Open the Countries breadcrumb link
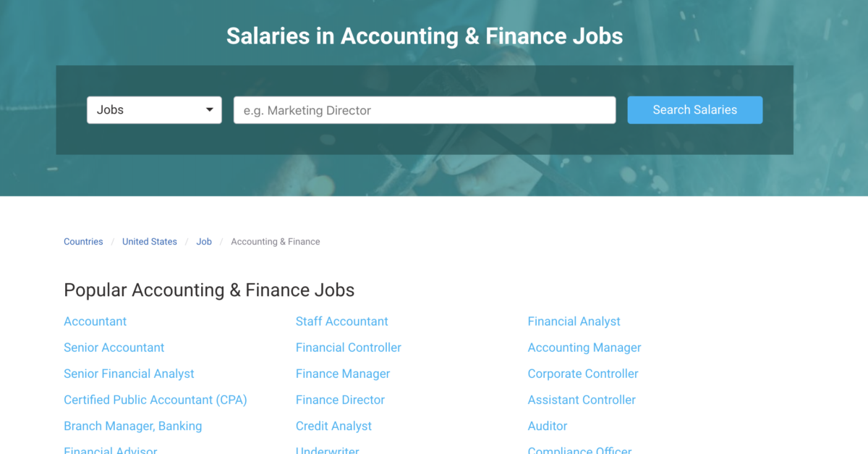Image resolution: width=868 pixels, height=454 pixels. click(82, 241)
